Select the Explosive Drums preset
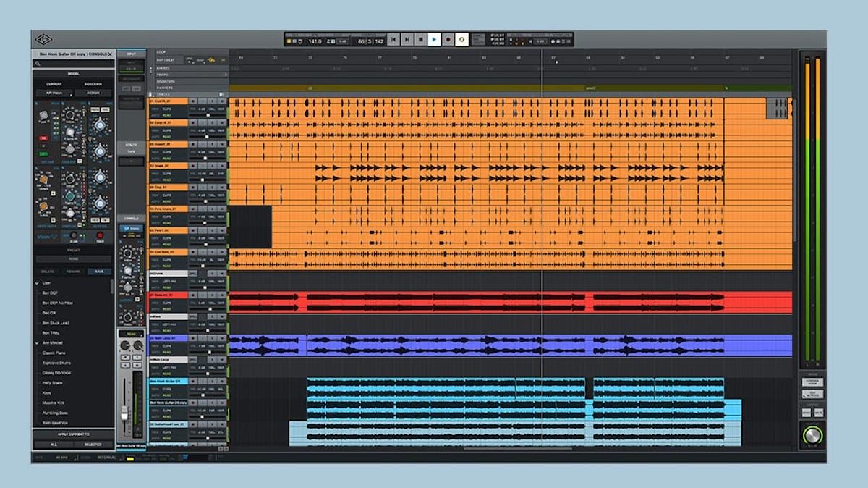 [56, 363]
